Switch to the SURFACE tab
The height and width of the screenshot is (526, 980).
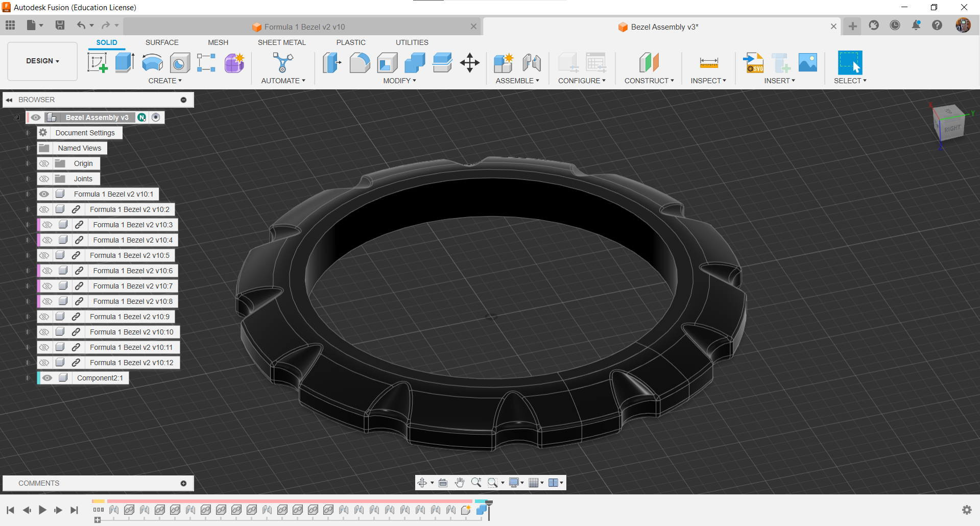[x=162, y=42]
